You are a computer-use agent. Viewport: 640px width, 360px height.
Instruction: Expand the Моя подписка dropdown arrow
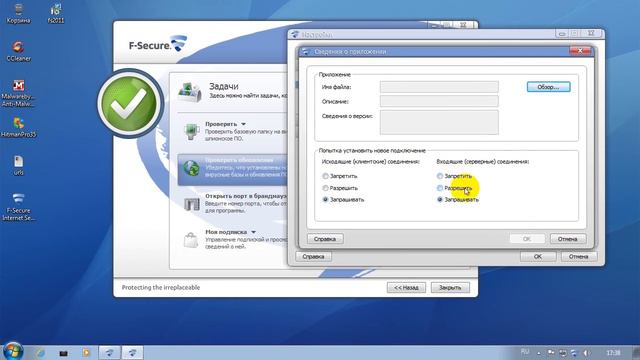click(253, 232)
